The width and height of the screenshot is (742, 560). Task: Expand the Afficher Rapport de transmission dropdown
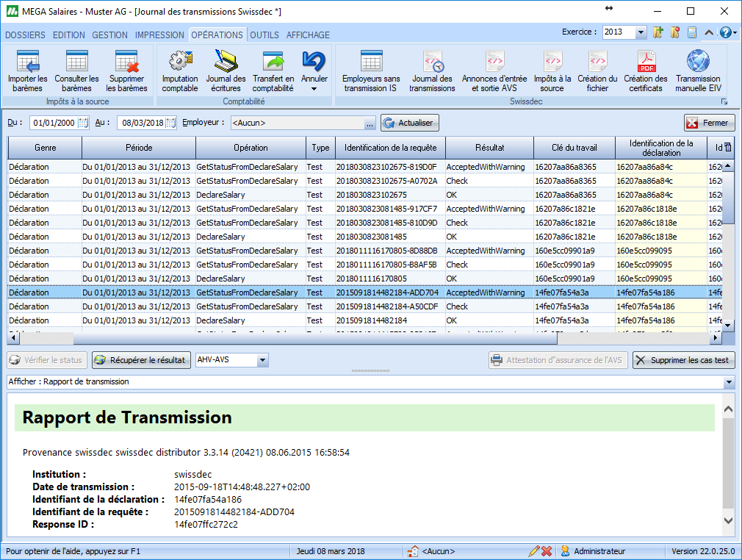tap(728, 382)
